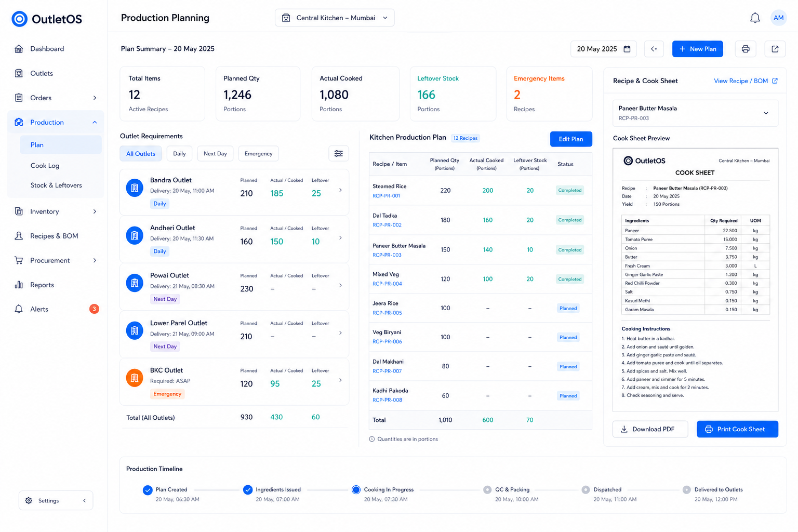Click the export share icon button

point(775,49)
